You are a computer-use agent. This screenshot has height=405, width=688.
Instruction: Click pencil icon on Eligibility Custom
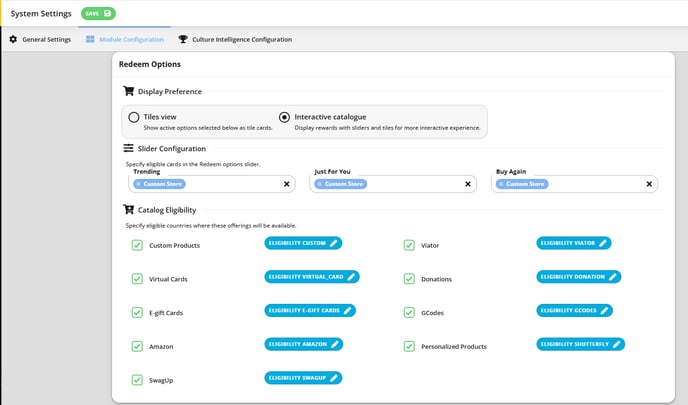(333, 243)
